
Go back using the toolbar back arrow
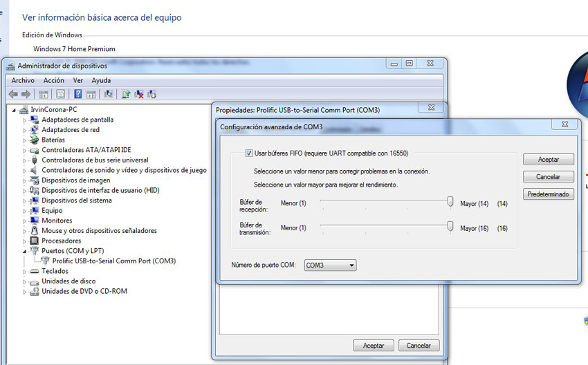[x=13, y=94]
